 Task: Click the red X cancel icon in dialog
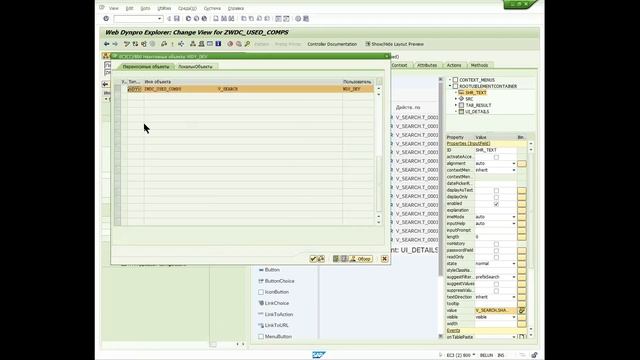tap(384, 259)
